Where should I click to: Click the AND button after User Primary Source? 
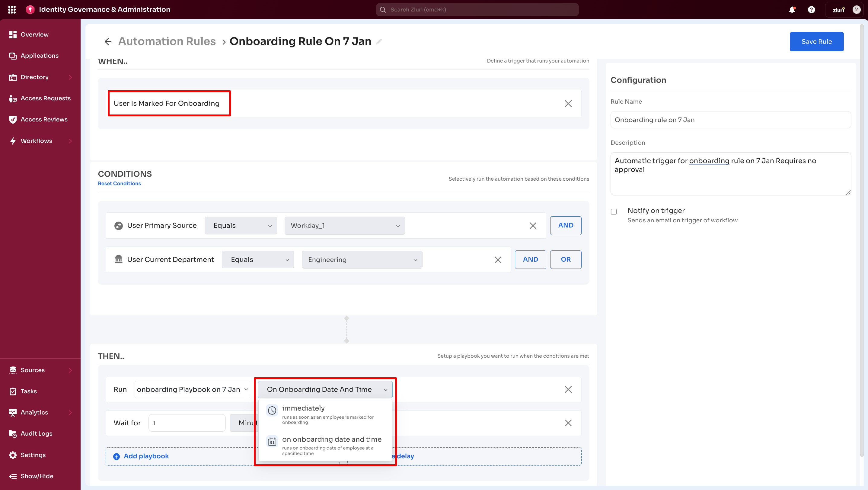pyautogui.click(x=565, y=225)
